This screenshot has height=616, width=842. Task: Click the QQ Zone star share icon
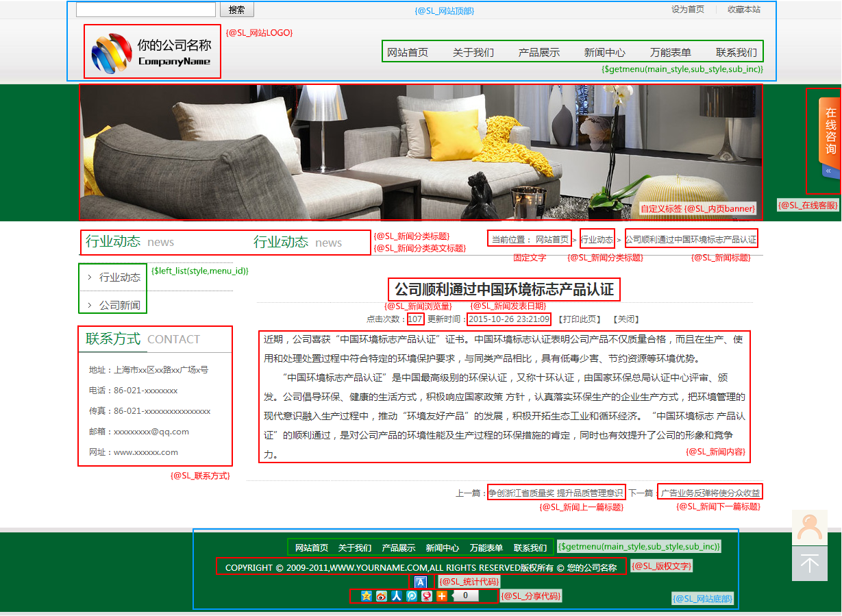(367, 595)
